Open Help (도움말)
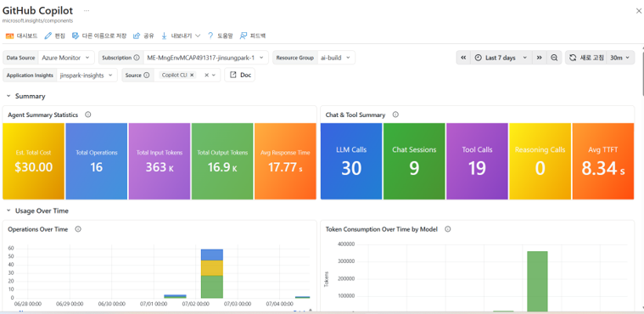Viewport: 644px width, 314px height. (220, 36)
